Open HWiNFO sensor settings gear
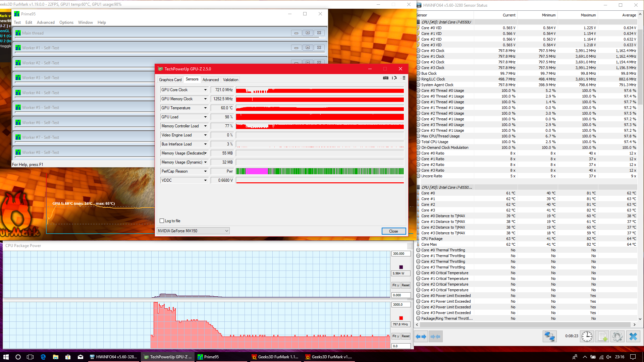Screen dimensions: 644x362 (617, 336)
